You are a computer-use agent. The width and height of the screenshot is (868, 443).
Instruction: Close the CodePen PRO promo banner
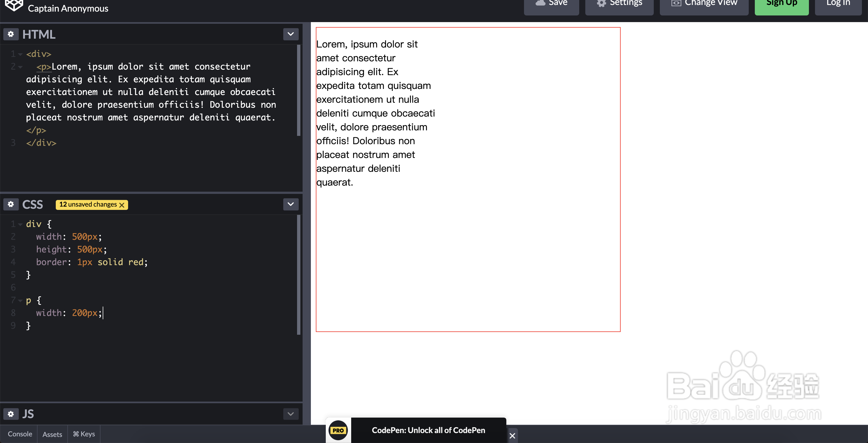(x=512, y=436)
